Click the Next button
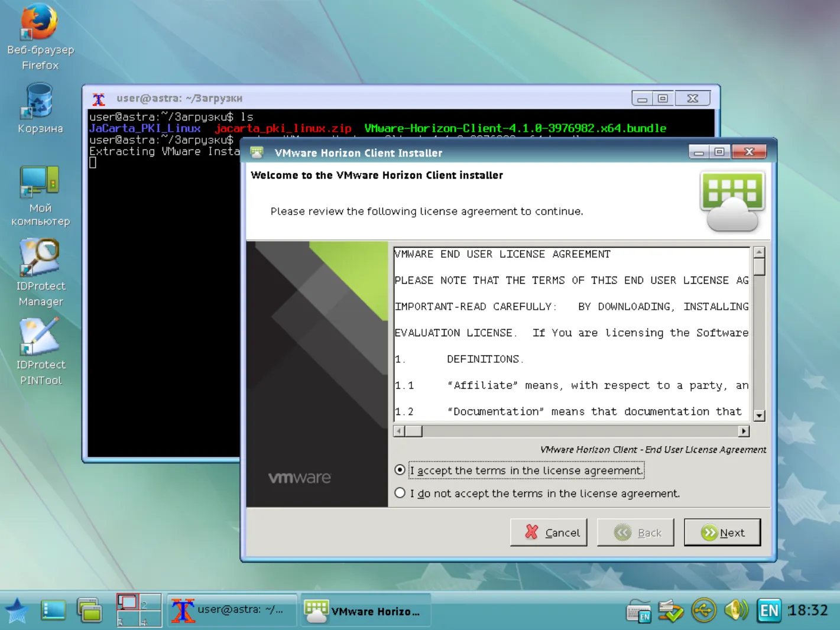Viewport: 840px width, 630px height. [722, 532]
